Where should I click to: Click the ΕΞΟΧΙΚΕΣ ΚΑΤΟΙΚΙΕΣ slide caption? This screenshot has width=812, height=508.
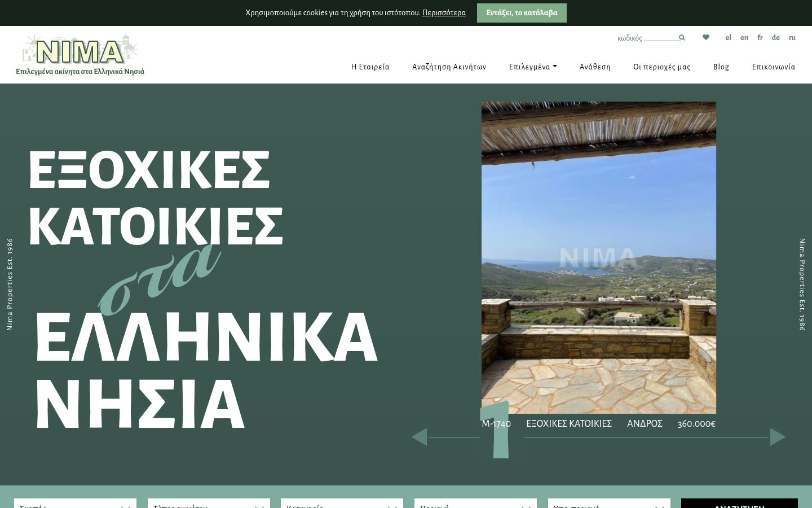pos(569,424)
